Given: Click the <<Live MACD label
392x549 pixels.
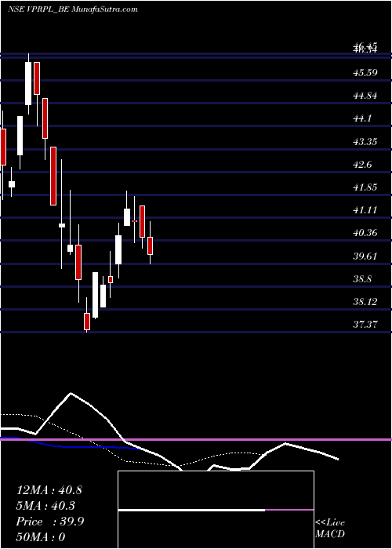Looking at the screenshot, I should click(x=330, y=528).
